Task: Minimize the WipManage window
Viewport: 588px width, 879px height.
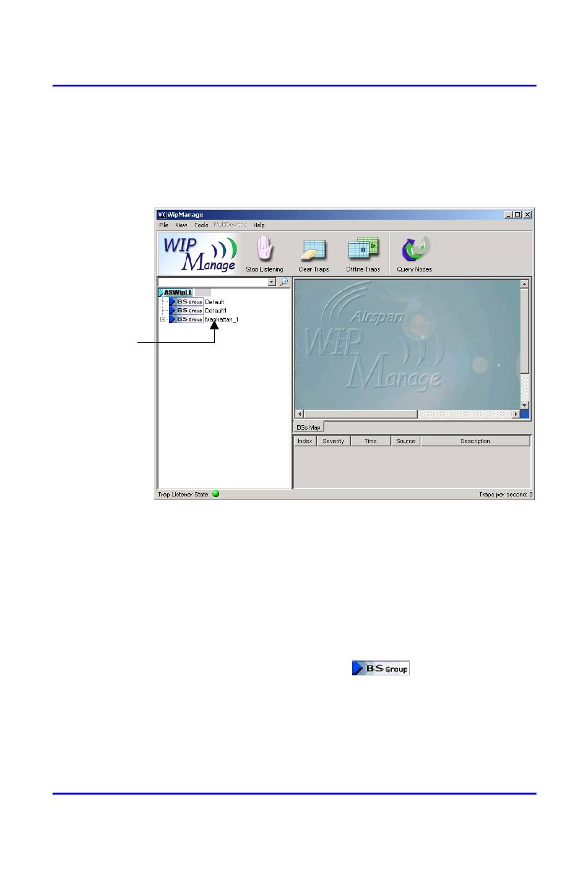Action: pyautogui.click(x=509, y=215)
